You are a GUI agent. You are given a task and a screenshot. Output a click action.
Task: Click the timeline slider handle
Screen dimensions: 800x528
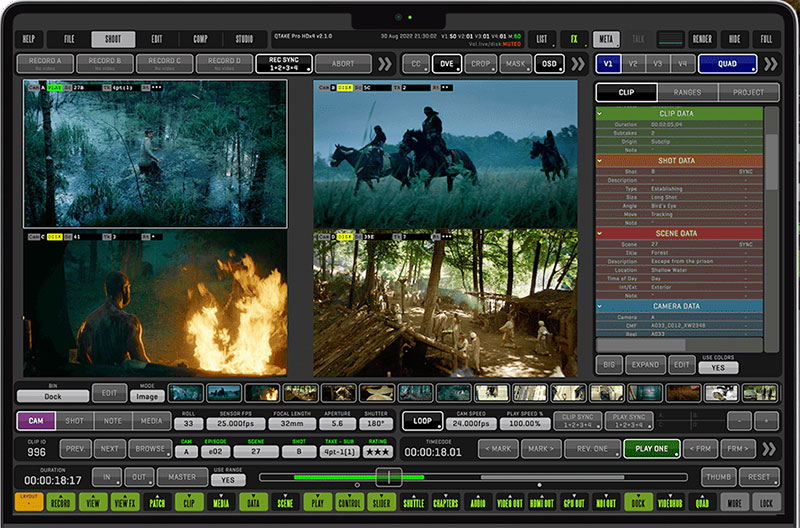pyautogui.click(x=388, y=477)
